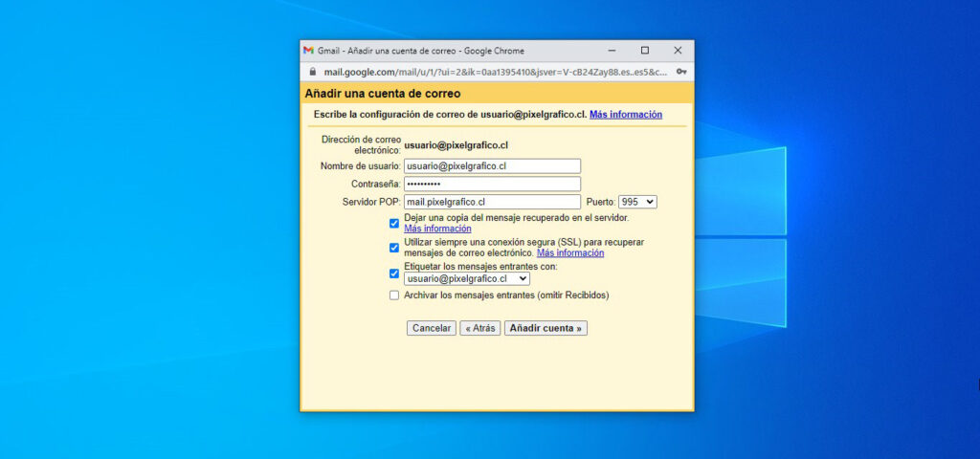The image size is (980, 459).
Task: Click the key icon for saved passwords
Action: click(680, 72)
